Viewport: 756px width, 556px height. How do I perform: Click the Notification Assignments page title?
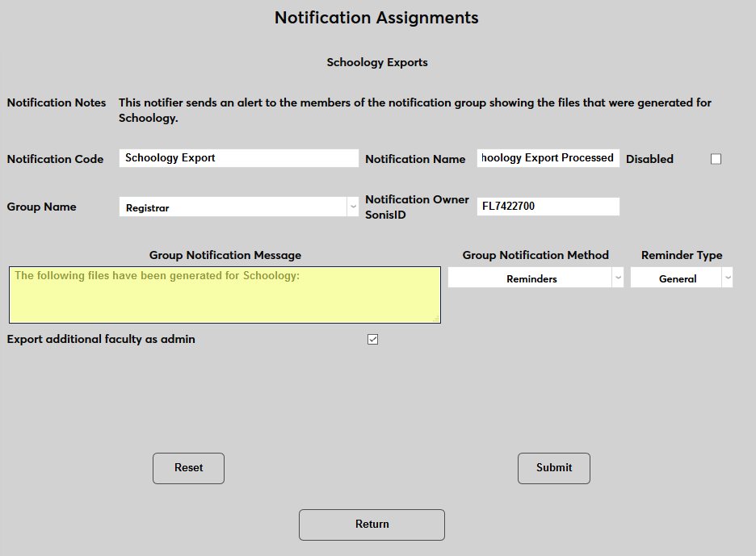coord(376,17)
